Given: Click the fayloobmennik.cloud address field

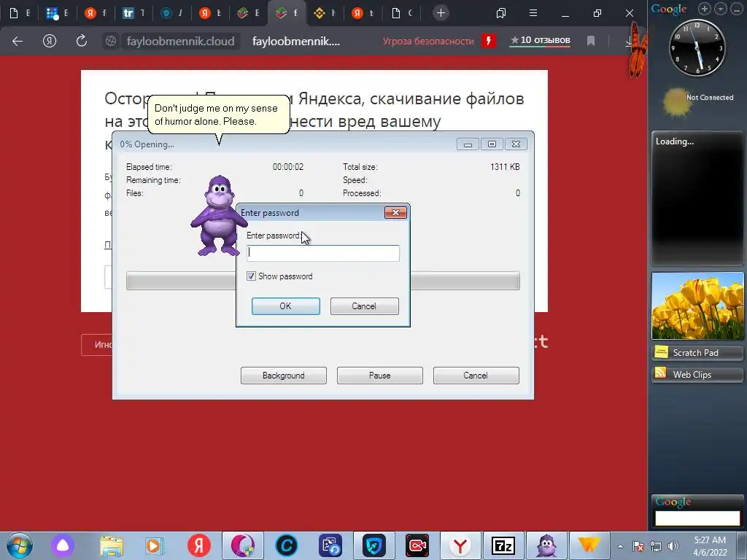Looking at the screenshot, I should (x=180, y=41).
